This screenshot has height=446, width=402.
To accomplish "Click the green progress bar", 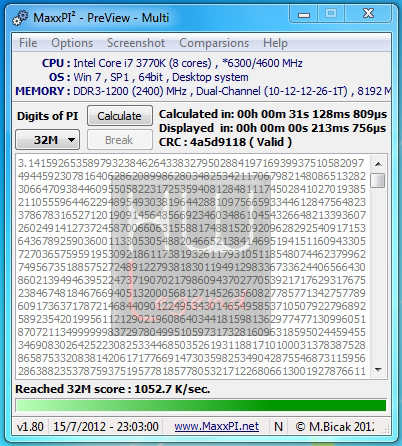I will pos(201,405).
